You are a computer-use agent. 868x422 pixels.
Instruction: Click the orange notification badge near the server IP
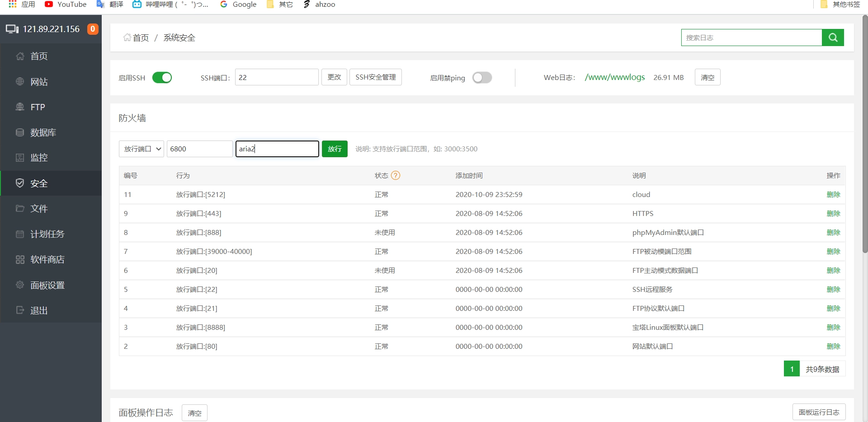point(93,29)
